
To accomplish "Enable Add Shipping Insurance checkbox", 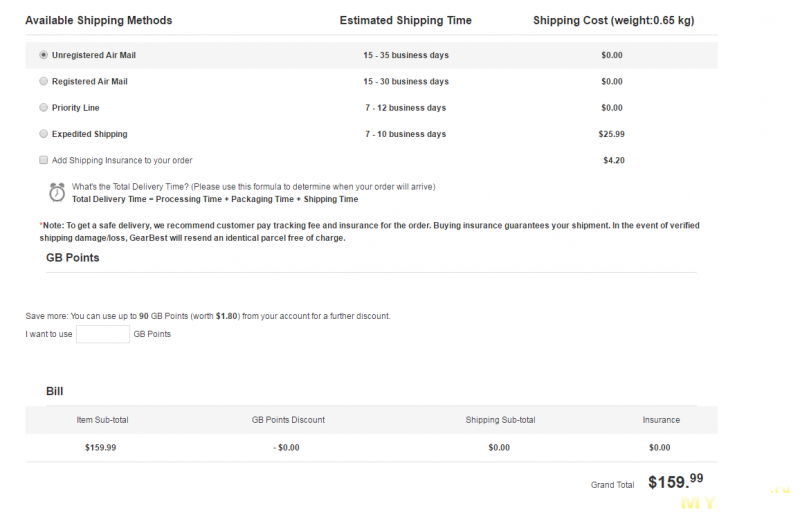I will click(43, 160).
